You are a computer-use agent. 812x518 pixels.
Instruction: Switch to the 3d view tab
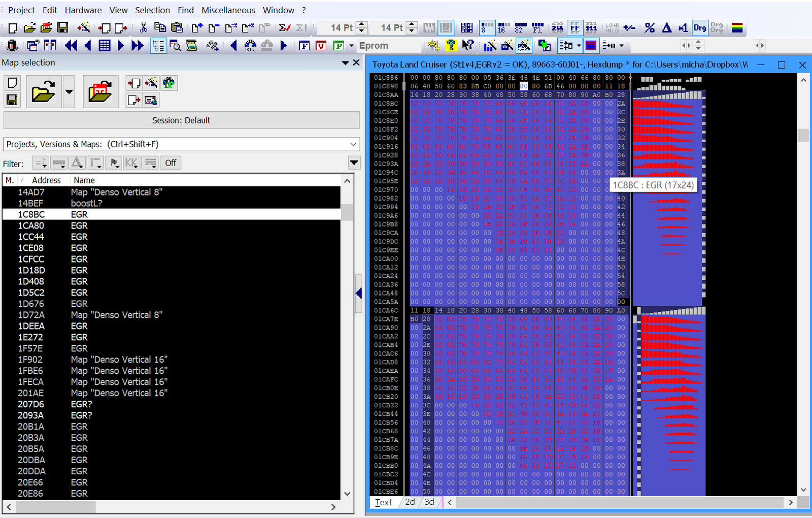[429, 502]
